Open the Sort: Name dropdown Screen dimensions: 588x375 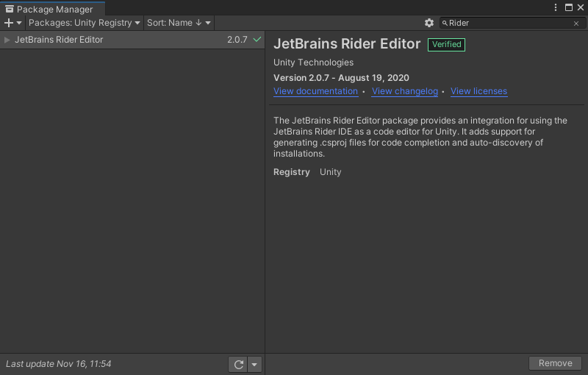(179, 23)
